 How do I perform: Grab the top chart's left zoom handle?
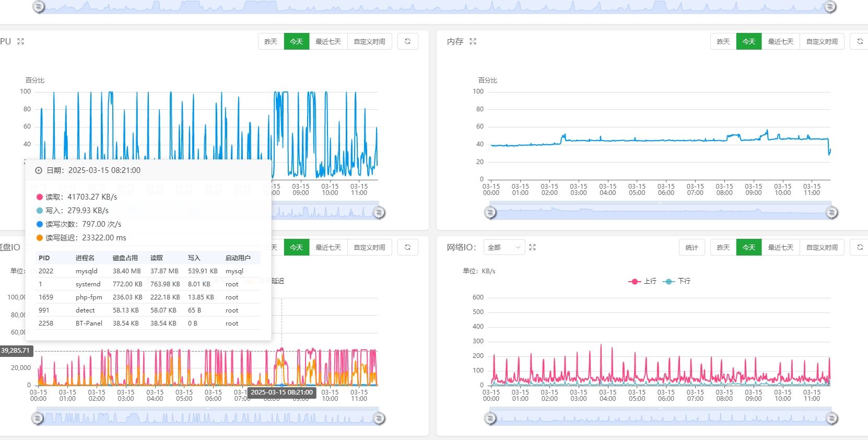coord(38,7)
